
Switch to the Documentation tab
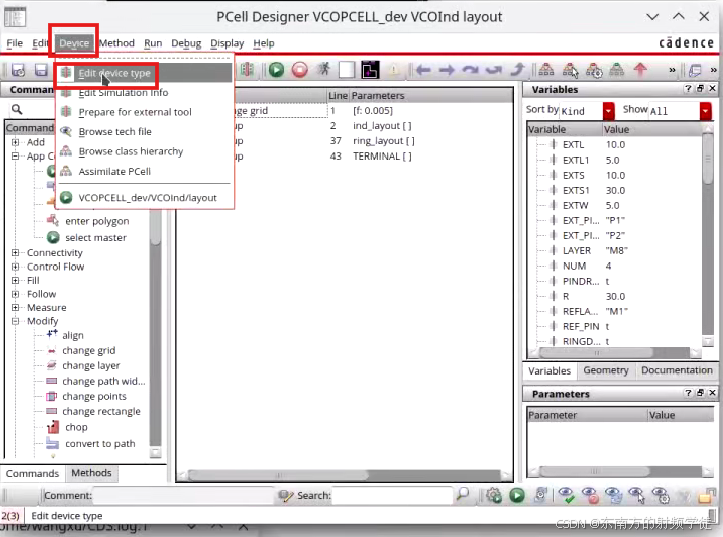[676, 370]
